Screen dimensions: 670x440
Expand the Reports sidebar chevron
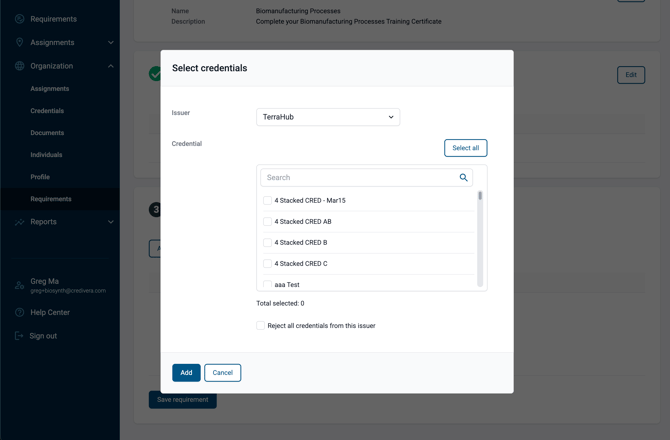[x=111, y=222]
